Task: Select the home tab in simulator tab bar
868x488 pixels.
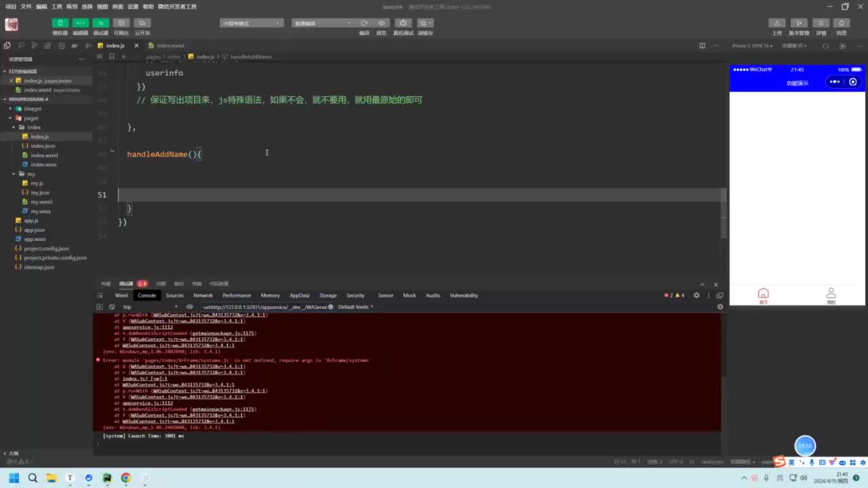Action: pyautogui.click(x=764, y=296)
